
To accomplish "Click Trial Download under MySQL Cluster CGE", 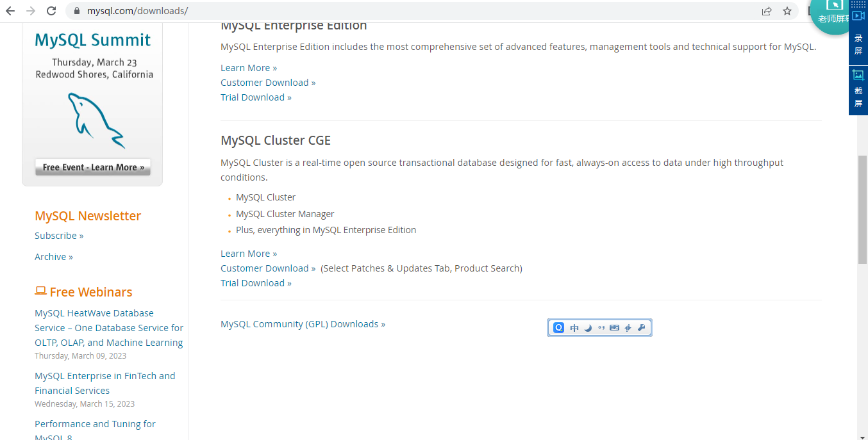I will 256,283.
